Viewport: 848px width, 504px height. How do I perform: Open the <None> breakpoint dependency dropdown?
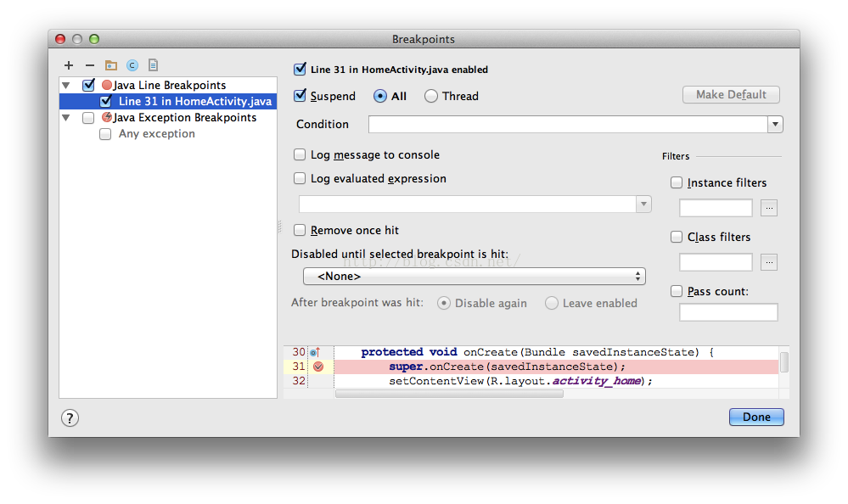pyautogui.click(x=475, y=277)
